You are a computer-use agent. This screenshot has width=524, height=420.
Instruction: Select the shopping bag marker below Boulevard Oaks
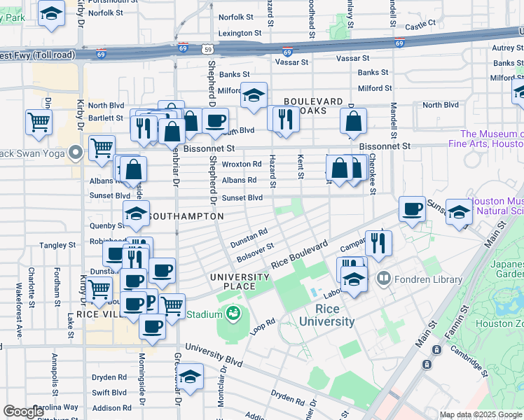354,120
